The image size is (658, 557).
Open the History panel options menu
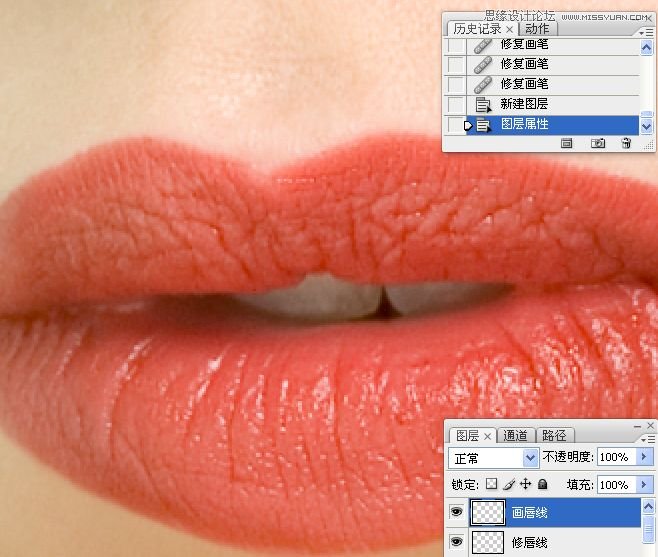point(647,32)
